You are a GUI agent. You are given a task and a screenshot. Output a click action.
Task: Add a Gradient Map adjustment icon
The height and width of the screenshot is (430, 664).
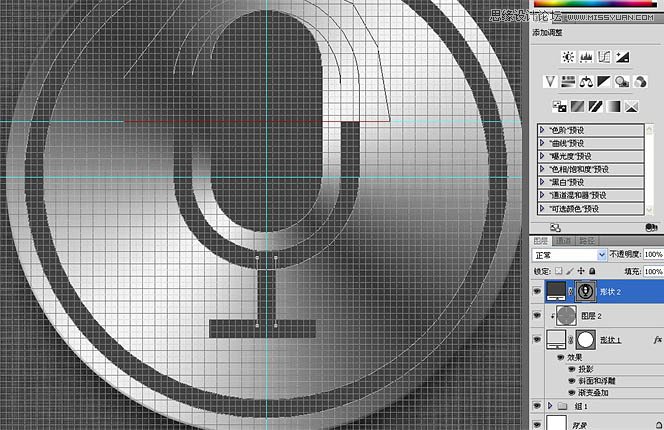(x=614, y=106)
